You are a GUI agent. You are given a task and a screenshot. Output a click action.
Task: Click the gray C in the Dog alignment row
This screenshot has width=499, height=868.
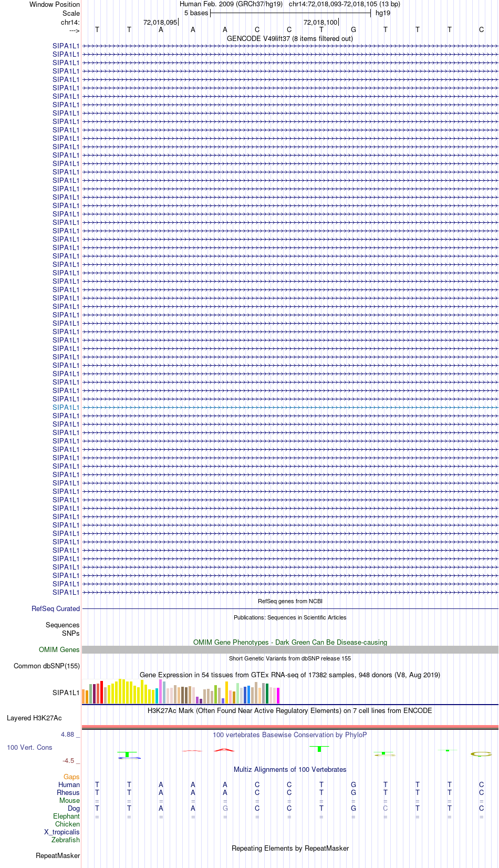click(386, 808)
